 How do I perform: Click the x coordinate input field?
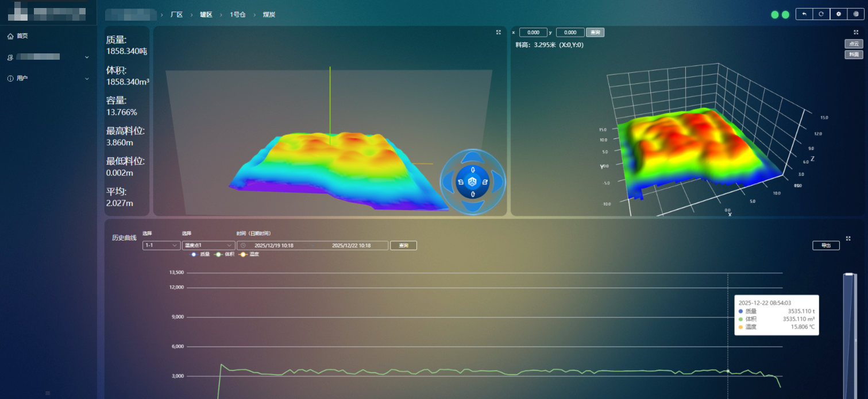click(x=534, y=33)
